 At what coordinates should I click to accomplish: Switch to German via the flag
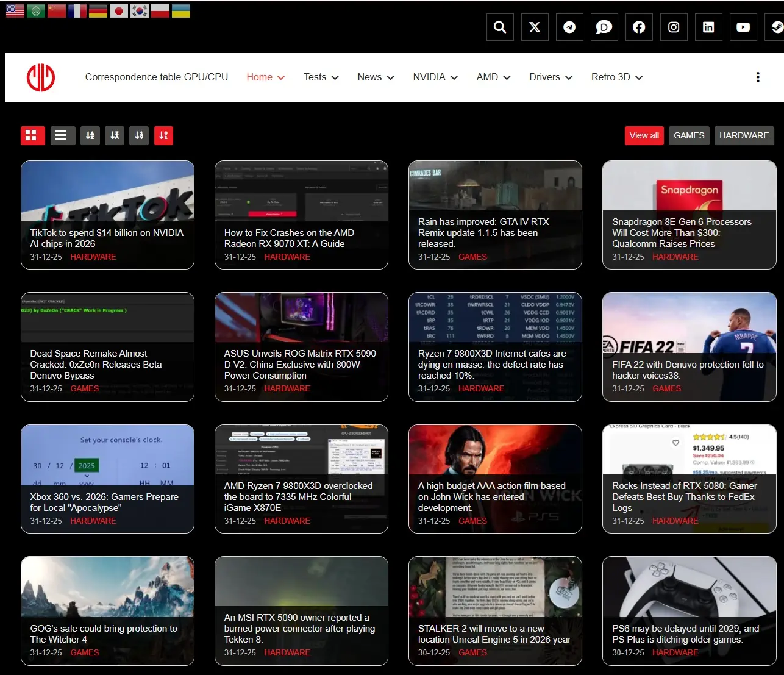click(x=98, y=11)
